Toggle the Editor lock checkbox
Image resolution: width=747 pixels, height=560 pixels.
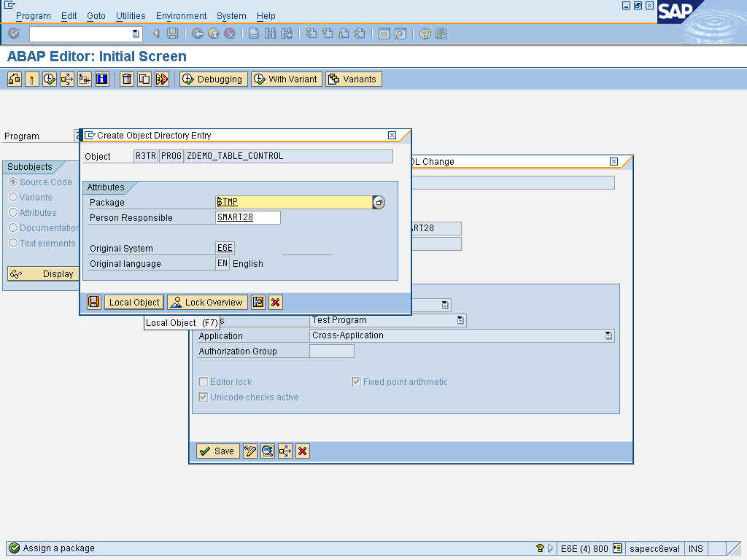pyautogui.click(x=203, y=381)
